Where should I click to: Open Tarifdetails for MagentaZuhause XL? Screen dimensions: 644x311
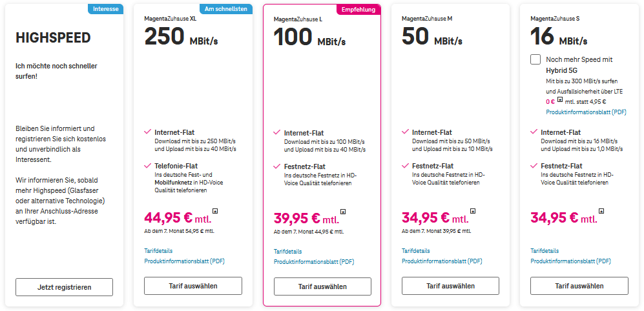coord(158,251)
